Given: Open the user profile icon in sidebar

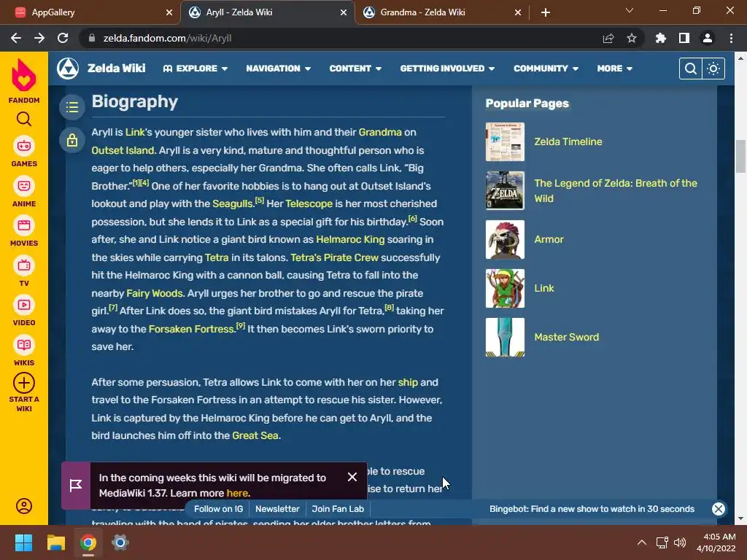Looking at the screenshot, I should pos(24,506).
